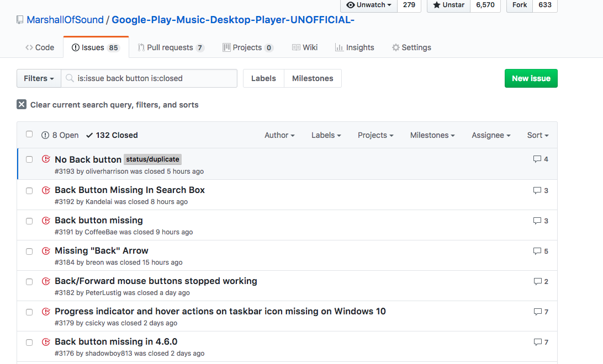This screenshot has height=364, width=603.
Task: Check the box for issue #3191 Back button missing
Action: pos(29,221)
